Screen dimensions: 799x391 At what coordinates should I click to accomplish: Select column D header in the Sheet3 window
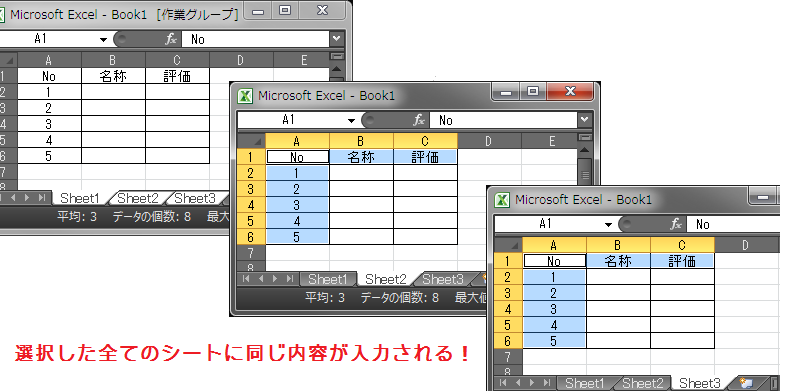click(x=746, y=245)
